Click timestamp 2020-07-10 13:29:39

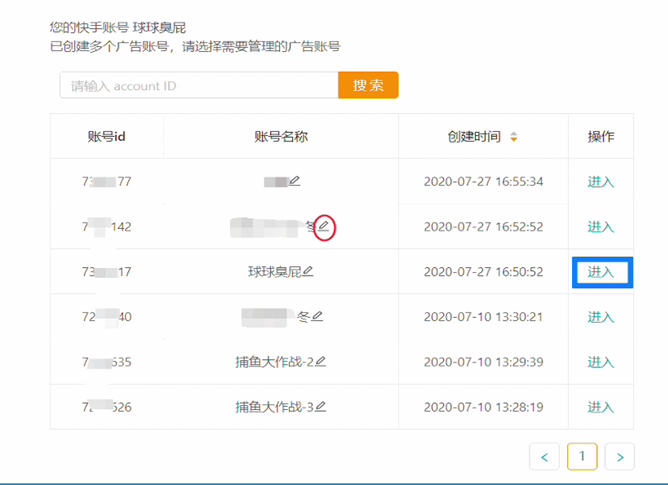point(484,362)
